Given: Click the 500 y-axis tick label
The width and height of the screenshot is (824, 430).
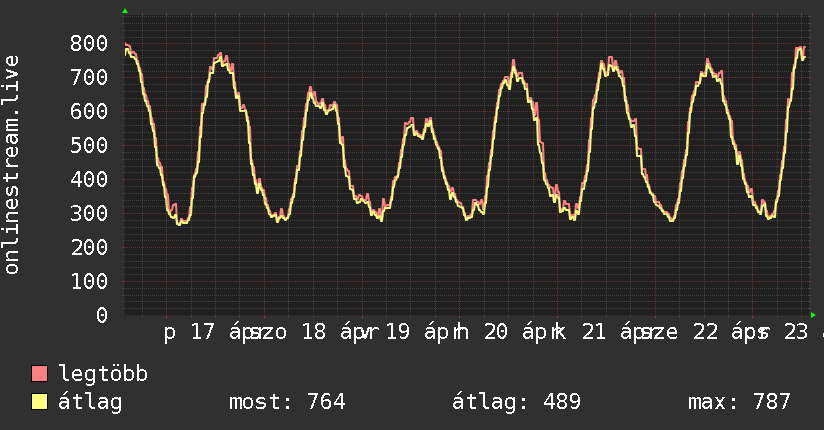Looking at the screenshot, I should (90, 145).
